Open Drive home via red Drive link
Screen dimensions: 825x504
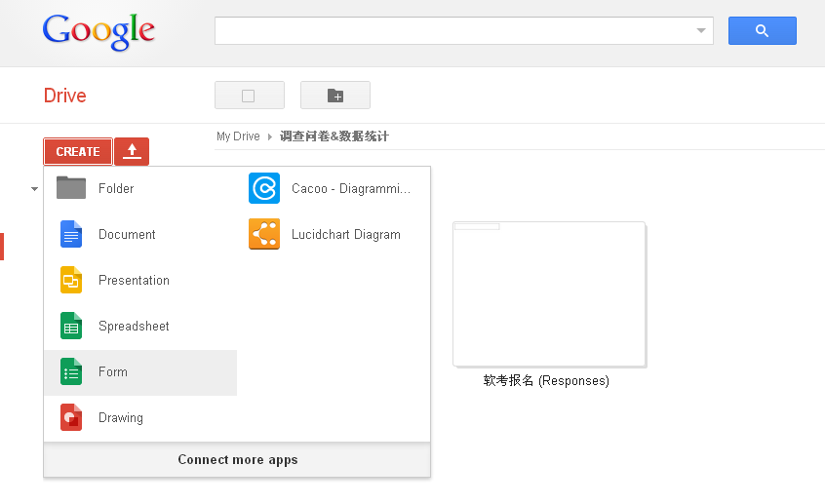click(64, 96)
